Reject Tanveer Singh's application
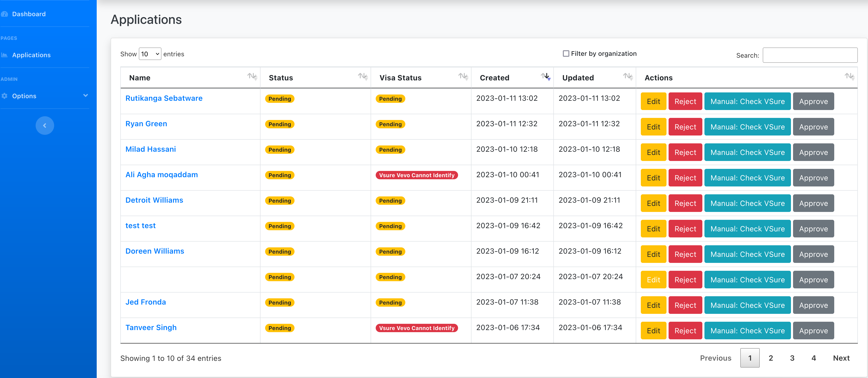 tap(685, 331)
